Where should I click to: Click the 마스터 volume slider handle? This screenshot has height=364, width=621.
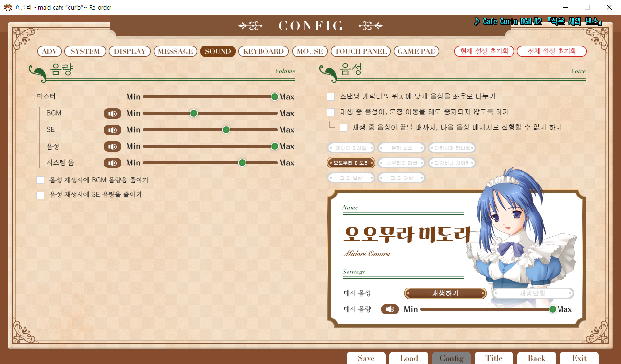pos(275,97)
